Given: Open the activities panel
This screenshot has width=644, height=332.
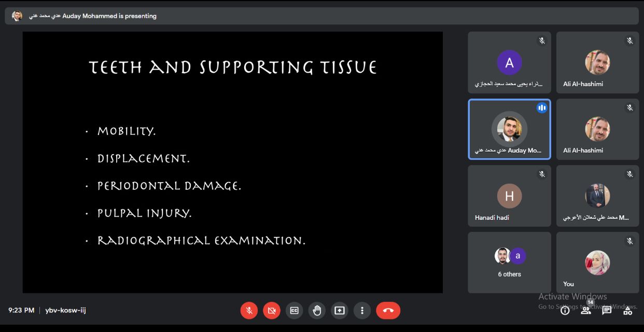Looking at the screenshot, I should click(x=627, y=310).
